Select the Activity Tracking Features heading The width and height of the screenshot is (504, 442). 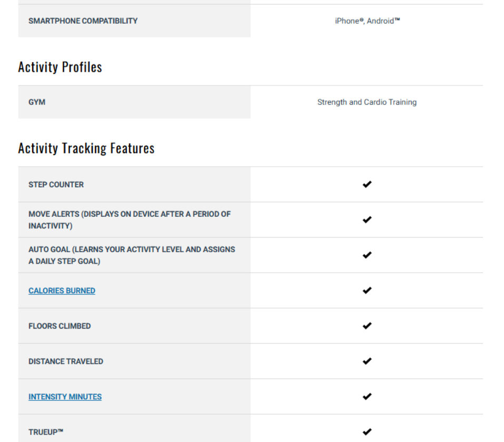click(86, 148)
